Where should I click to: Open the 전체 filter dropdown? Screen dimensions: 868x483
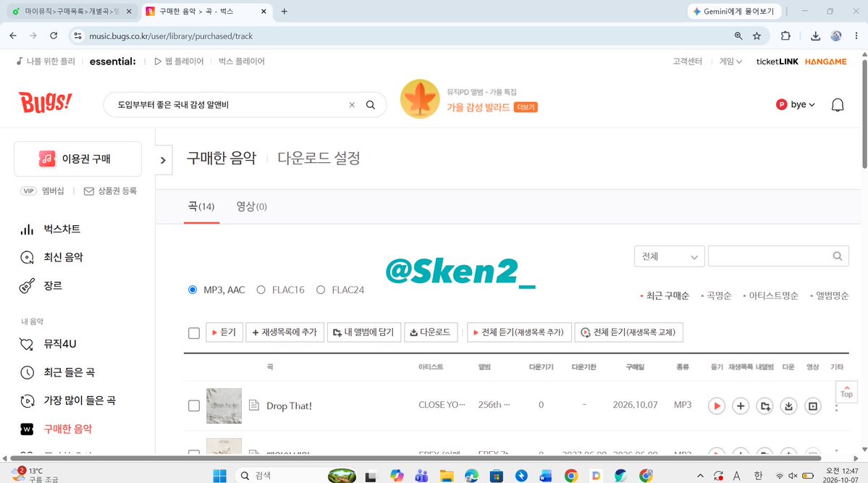(x=669, y=256)
